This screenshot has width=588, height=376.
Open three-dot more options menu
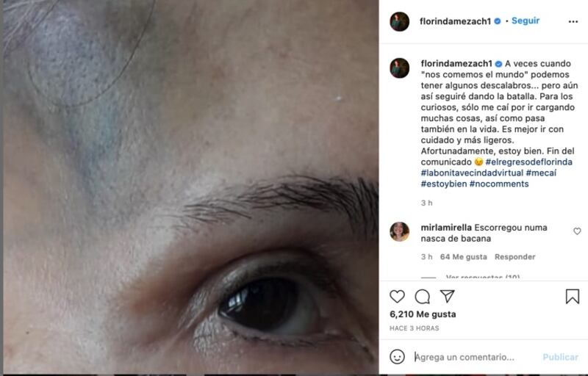[x=573, y=22]
